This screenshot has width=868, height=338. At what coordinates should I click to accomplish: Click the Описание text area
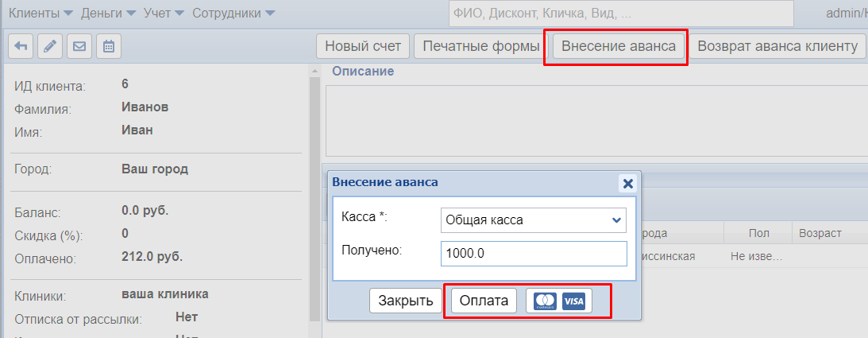(x=596, y=120)
